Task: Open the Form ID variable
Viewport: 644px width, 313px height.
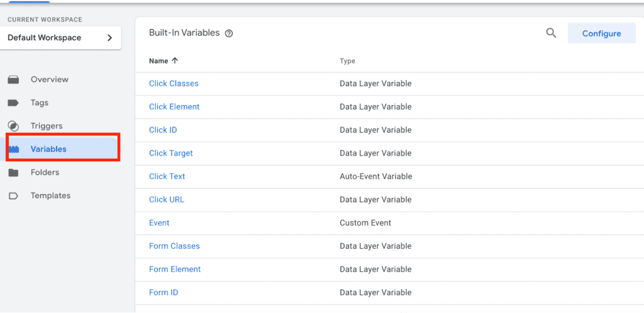Action: [164, 292]
